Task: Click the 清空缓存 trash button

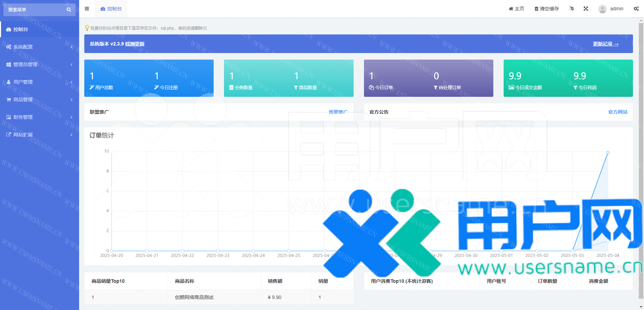Action: point(547,9)
